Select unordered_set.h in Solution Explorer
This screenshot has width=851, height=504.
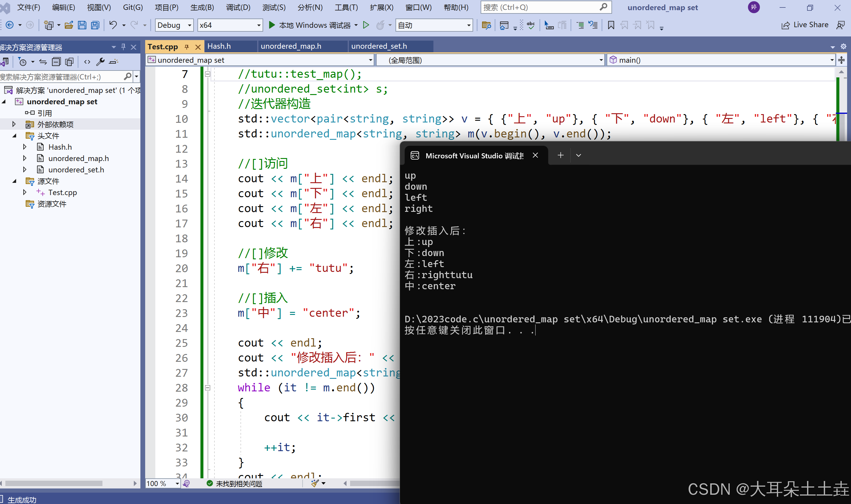click(x=76, y=170)
